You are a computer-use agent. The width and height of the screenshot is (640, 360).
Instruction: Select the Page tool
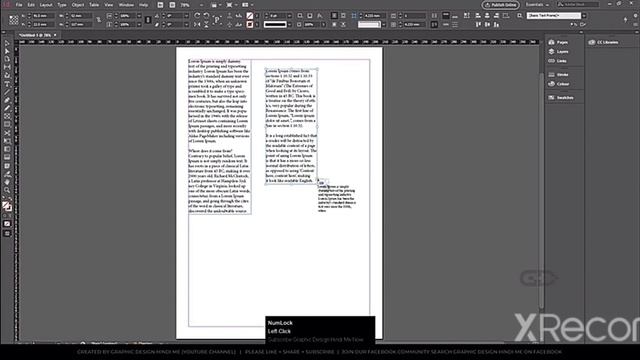pos(7,59)
